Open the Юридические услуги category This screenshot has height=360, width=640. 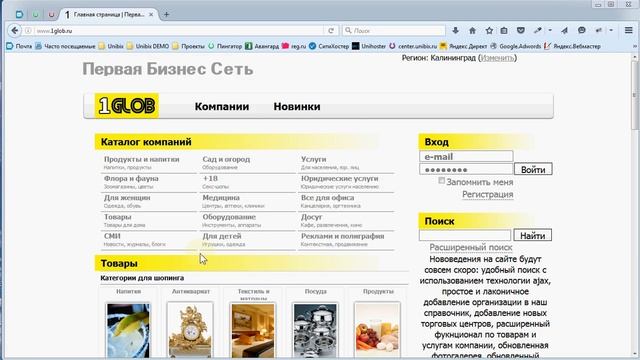[340, 178]
